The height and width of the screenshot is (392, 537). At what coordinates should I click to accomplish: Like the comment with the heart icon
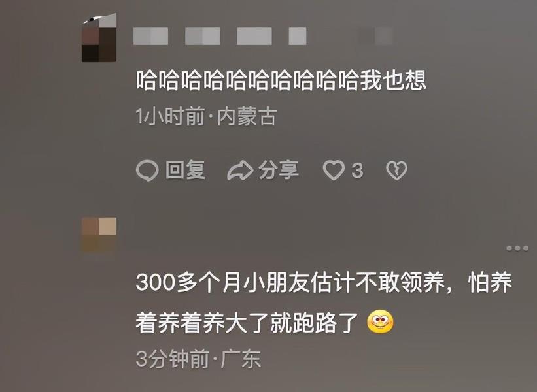[334, 171]
